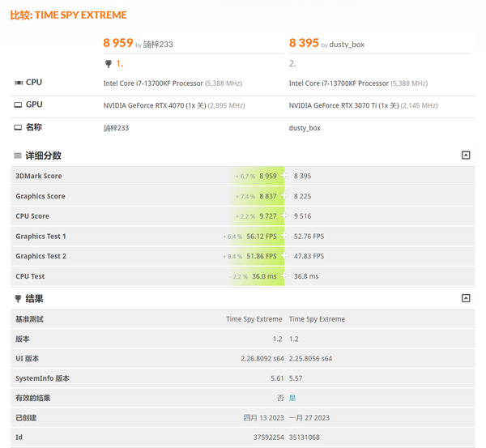Screen dimensions: 486x448
Task: Click the CPU Test row label
Action: click(30, 276)
